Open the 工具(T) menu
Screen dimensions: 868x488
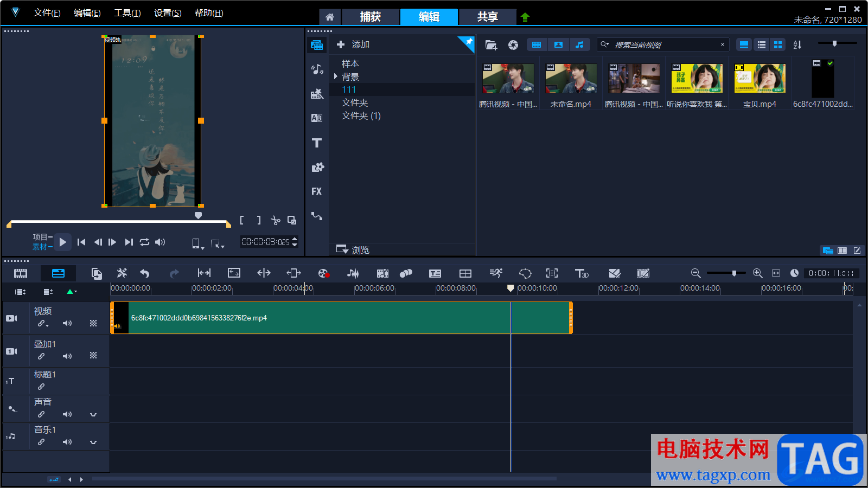[127, 13]
